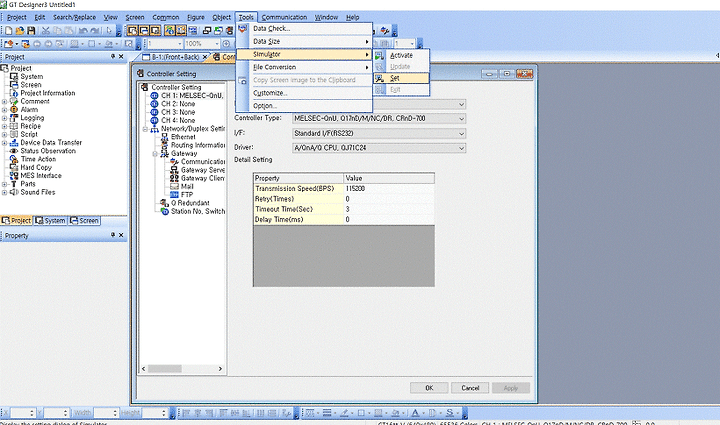The height and width of the screenshot is (425, 720).
Task: Click the Undo arrow icon
Action: coord(83,31)
